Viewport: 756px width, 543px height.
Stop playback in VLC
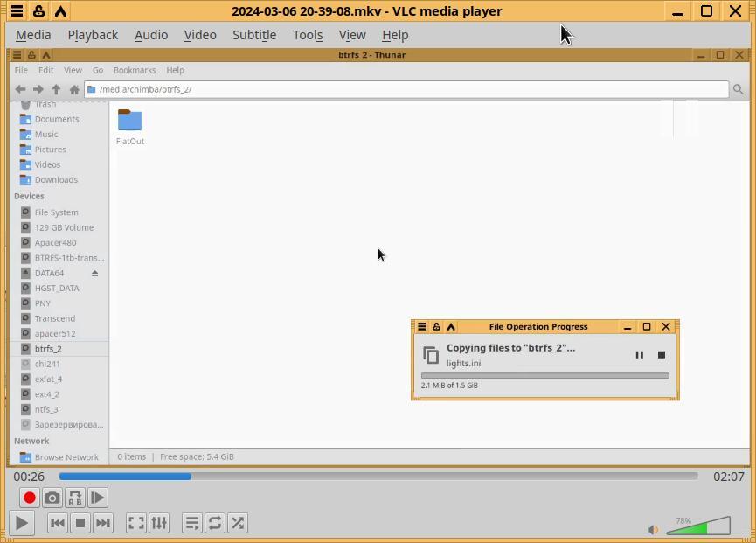80,523
